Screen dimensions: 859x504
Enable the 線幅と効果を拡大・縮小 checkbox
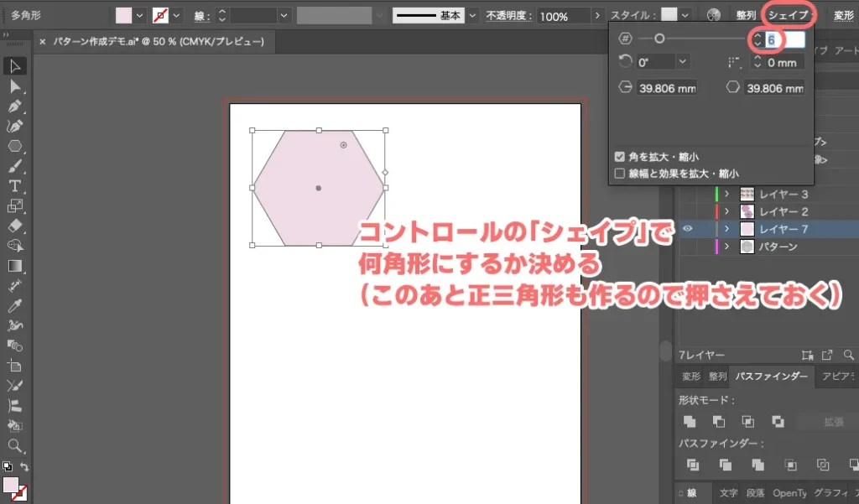click(x=619, y=173)
